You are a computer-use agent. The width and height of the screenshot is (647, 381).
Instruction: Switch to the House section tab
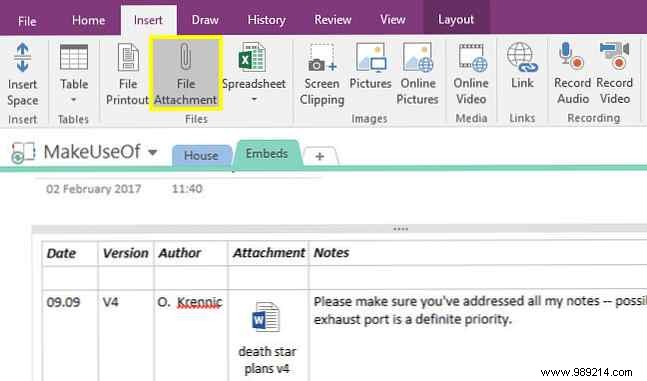201,156
